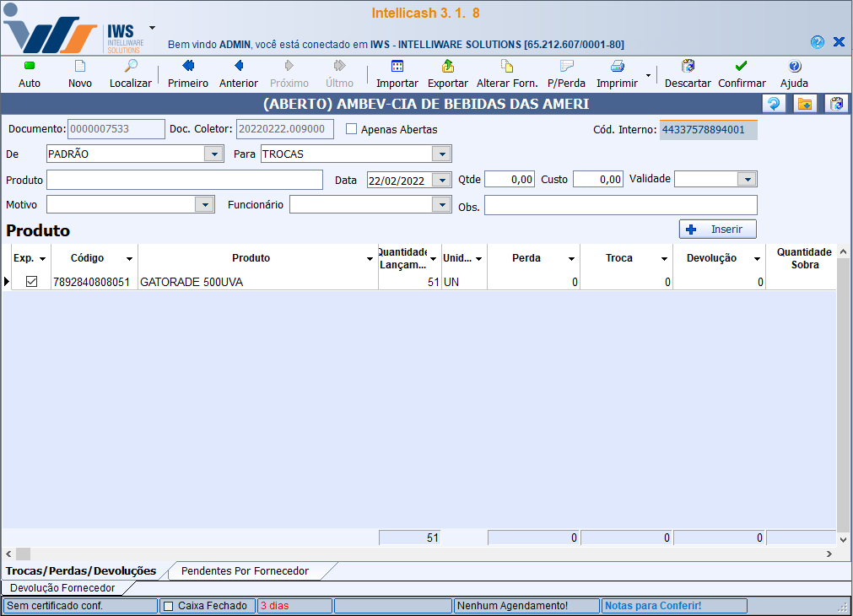Confirm with the green Confirmar checkmark
Image resolution: width=853 pixels, height=616 pixels.
(x=742, y=67)
